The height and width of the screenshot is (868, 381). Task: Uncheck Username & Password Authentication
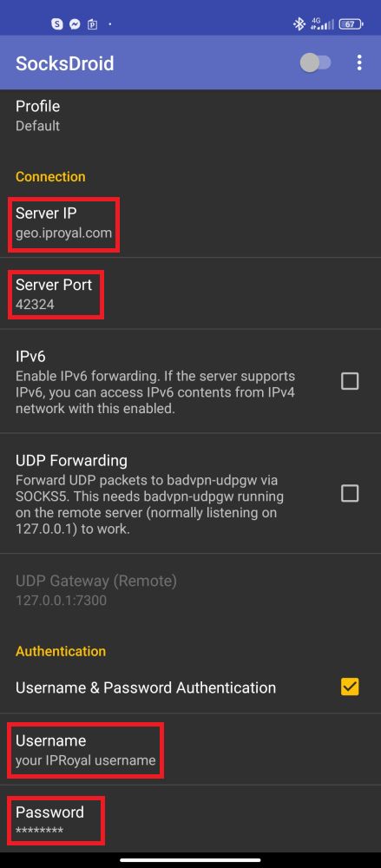[x=350, y=687]
